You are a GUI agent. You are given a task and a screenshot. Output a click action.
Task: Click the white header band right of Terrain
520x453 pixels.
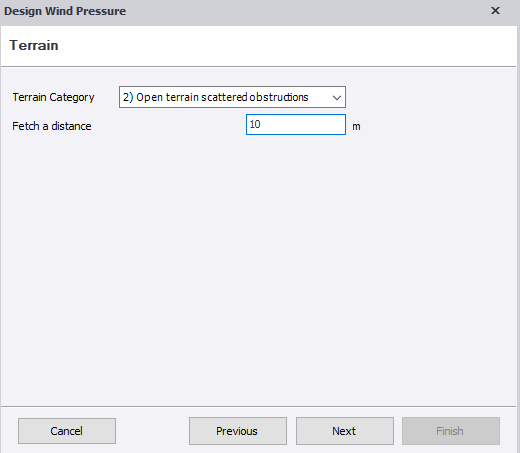(x=287, y=46)
